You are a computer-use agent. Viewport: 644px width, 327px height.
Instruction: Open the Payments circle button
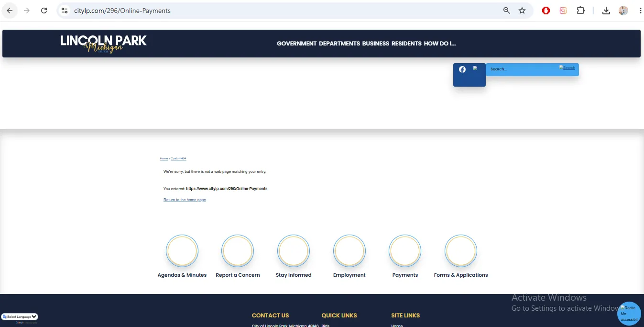click(405, 251)
